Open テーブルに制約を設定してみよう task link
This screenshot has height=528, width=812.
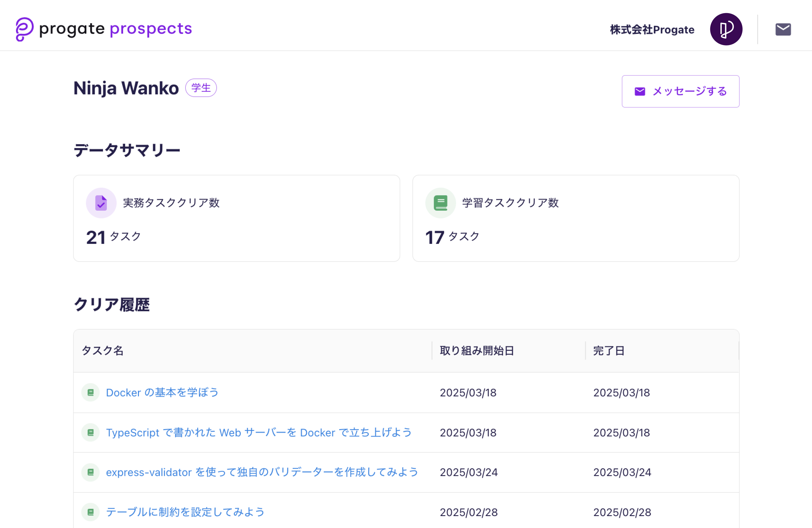click(185, 512)
